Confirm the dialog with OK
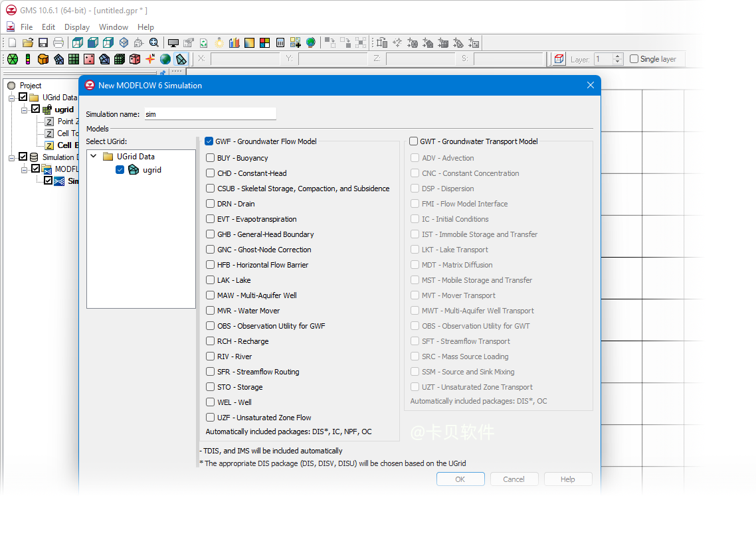The width and height of the screenshot is (756, 555). (460, 479)
